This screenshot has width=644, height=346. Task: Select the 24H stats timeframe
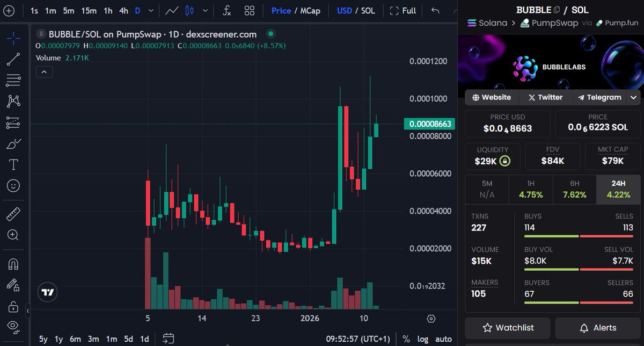618,189
